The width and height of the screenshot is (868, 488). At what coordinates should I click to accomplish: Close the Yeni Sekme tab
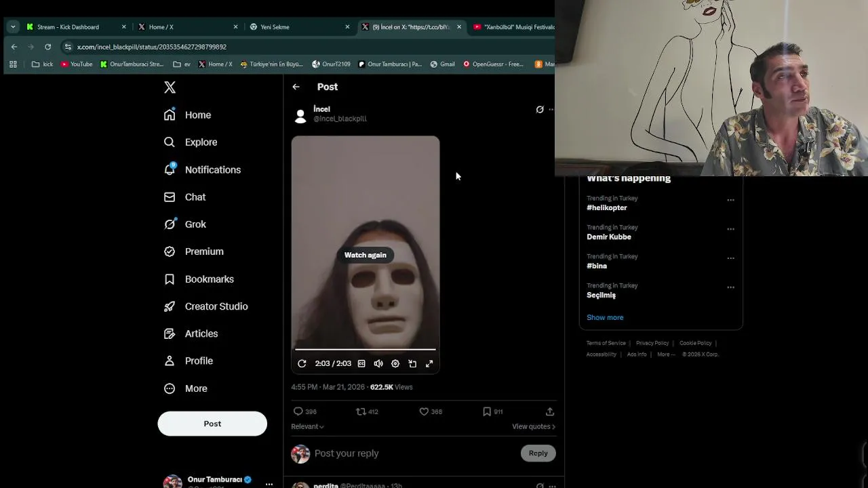[347, 27]
